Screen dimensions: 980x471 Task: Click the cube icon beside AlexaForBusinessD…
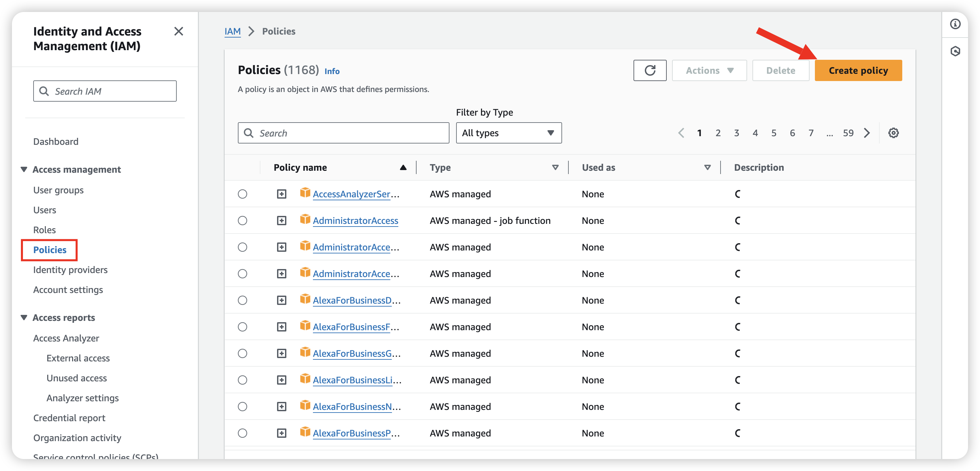point(305,299)
